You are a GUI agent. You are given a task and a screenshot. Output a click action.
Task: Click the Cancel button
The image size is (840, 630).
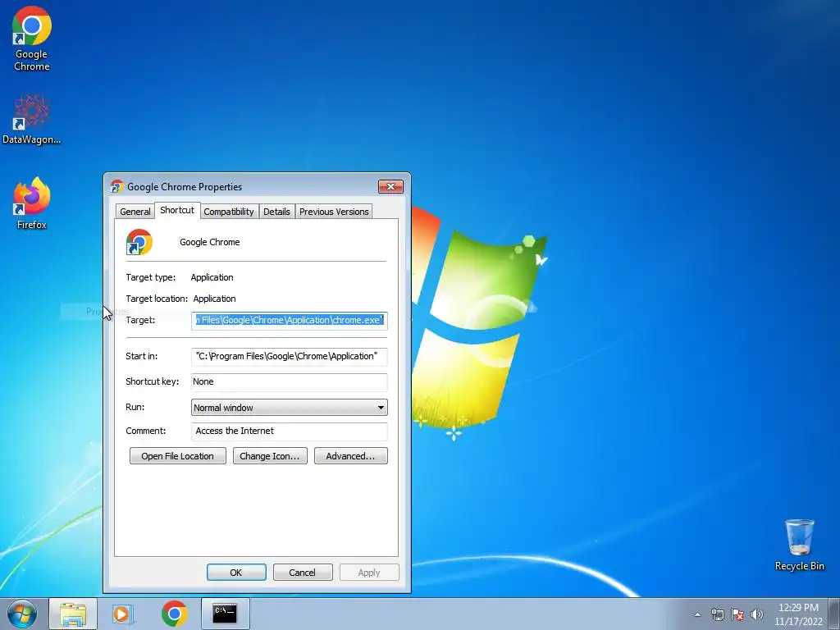click(303, 572)
